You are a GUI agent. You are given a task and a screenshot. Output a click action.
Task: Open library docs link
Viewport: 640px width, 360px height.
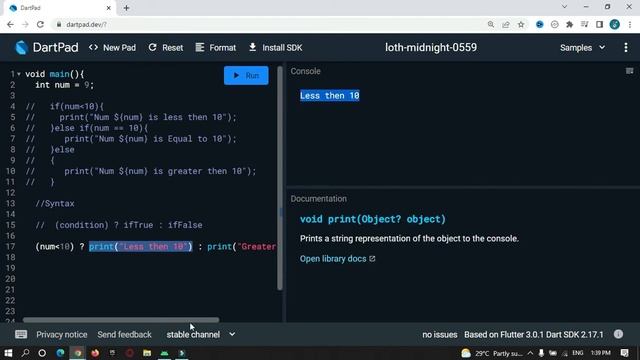tap(337, 259)
